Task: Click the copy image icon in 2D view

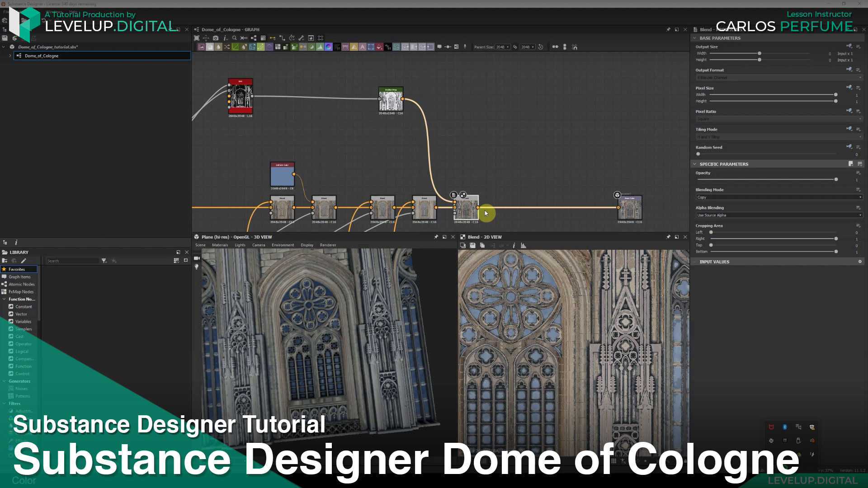Action: pyautogui.click(x=482, y=245)
